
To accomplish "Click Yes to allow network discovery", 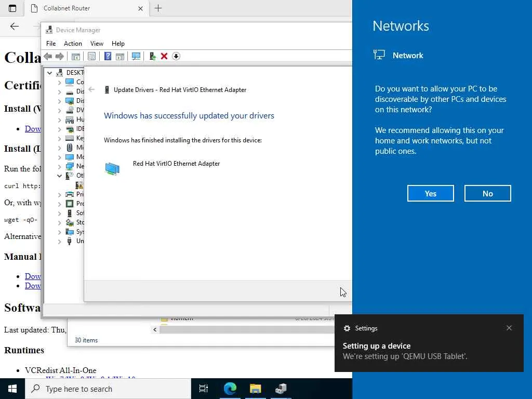I will (x=431, y=193).
